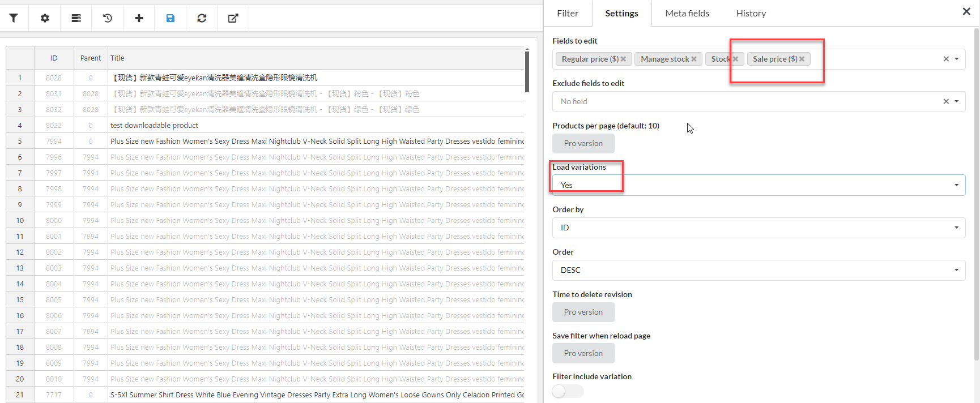
Task: Open the history clock icon
Action: click(x=108, y=18)
